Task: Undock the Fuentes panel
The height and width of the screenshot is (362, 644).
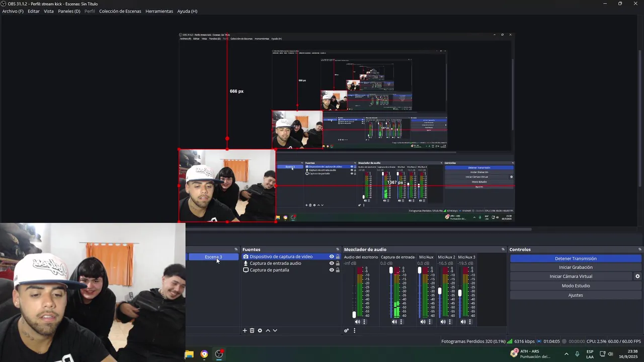Action: click(338, 249)
